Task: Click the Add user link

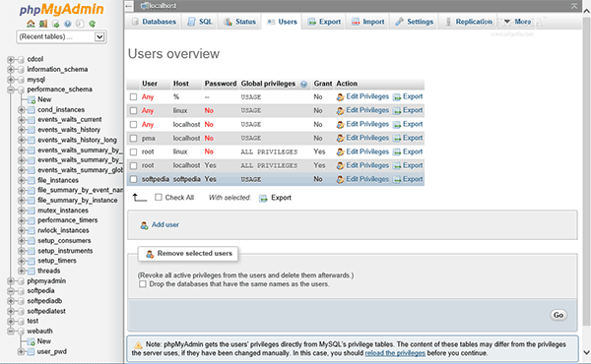Action: coord(165,224)
